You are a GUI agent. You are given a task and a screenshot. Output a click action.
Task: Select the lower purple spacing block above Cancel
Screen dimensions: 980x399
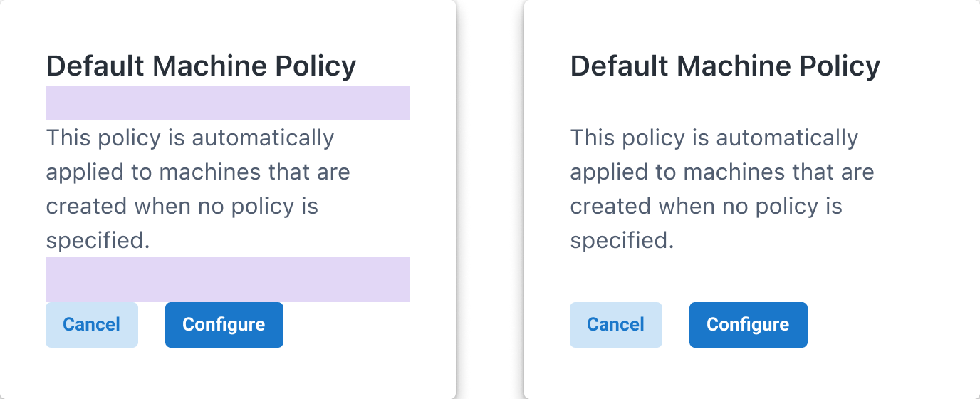pos(228,279)
